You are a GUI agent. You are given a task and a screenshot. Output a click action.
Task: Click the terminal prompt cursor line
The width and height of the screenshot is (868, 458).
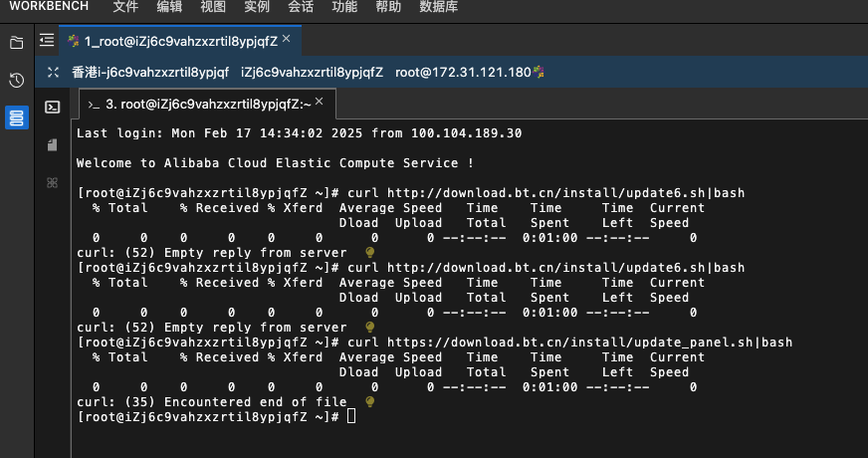coord(216,417)
